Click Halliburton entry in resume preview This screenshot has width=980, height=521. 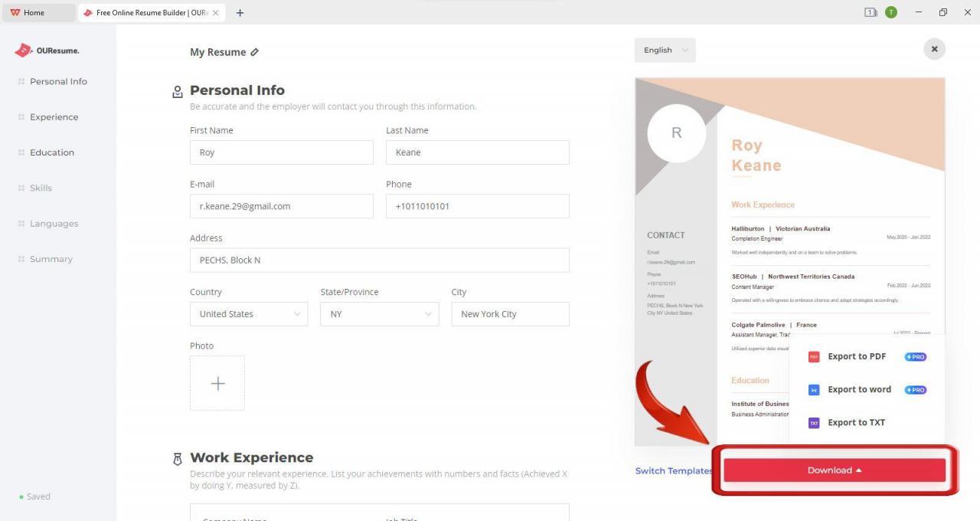[831, 241]
